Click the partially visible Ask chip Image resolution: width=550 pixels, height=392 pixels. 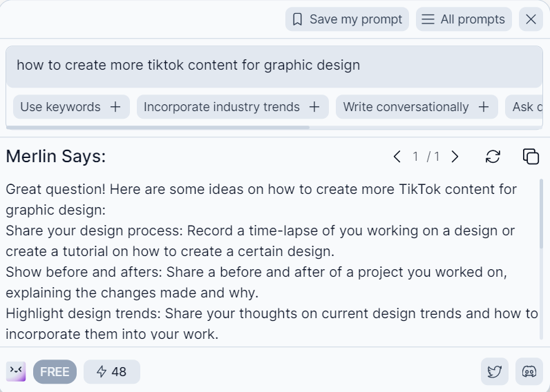527,107
